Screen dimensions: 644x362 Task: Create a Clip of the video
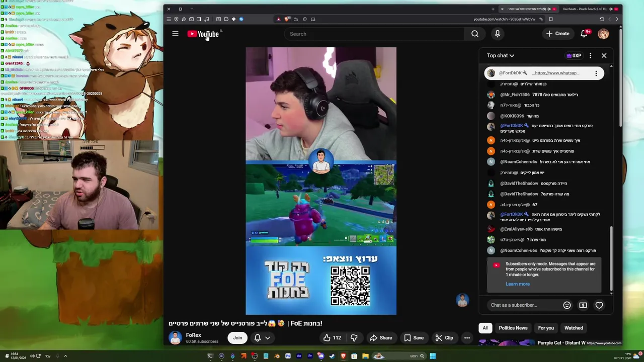[x=444, y=338]
